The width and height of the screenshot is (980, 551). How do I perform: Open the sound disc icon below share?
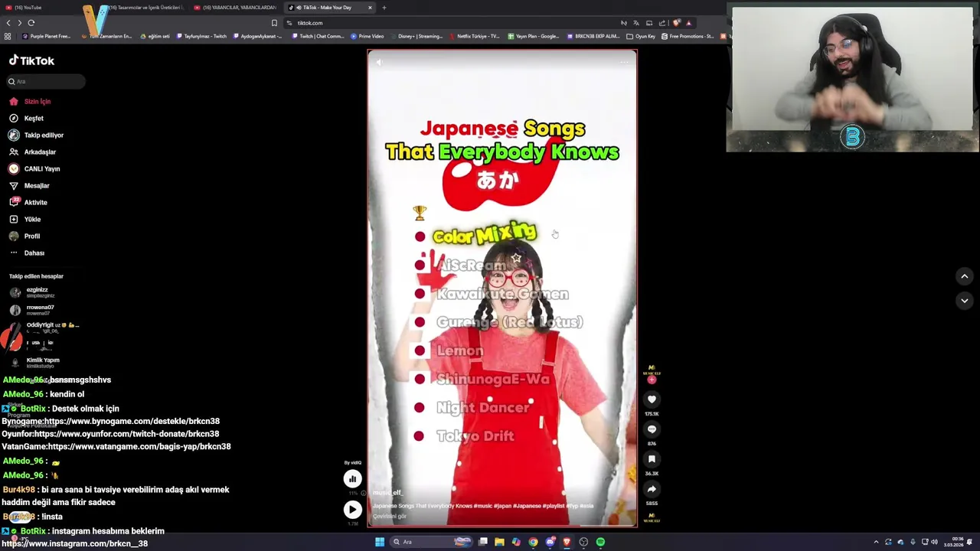[652, 517]
